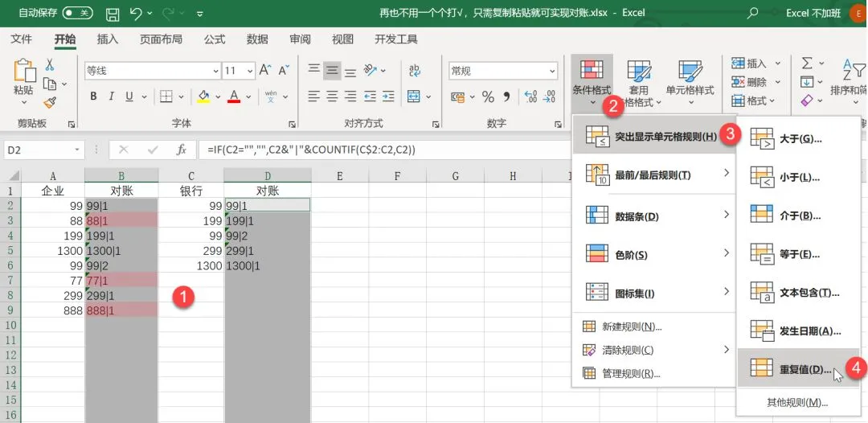The width and height of the screenshot is (868, 423).
Task: Switch to the 开发工具 tab
Action: (396, 39)
